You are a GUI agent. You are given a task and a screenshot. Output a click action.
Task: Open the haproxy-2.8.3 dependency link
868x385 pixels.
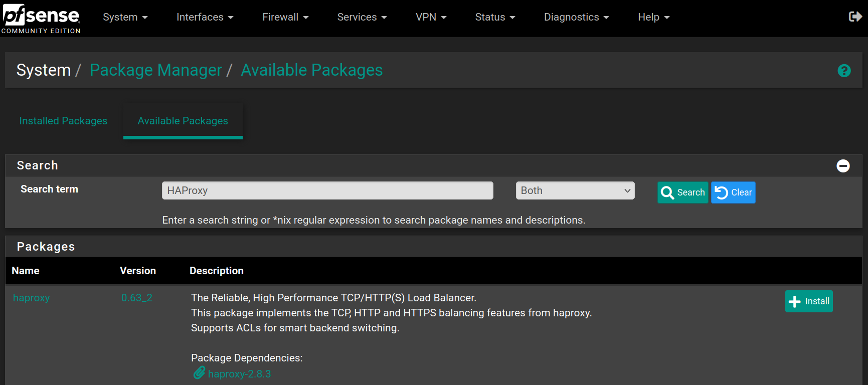[239, 374]
